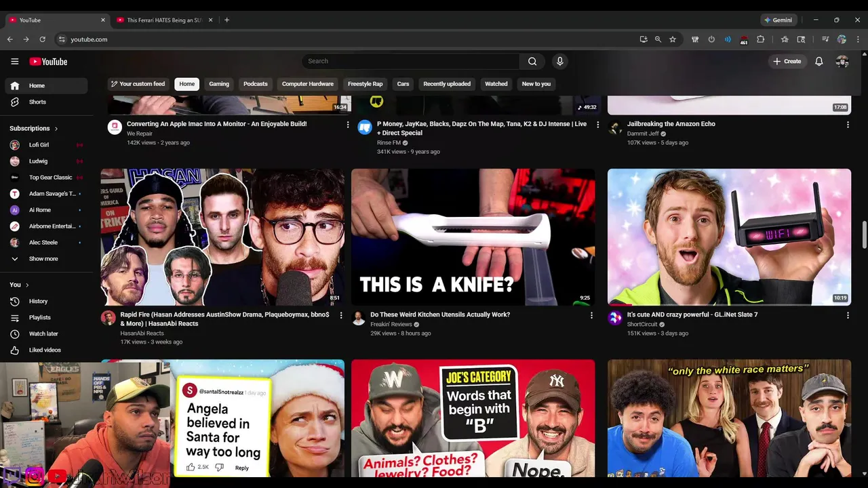The height and width of the screenshot is (488, 868).
Task: Select the Cars filter chip
Action: [403, 84]
